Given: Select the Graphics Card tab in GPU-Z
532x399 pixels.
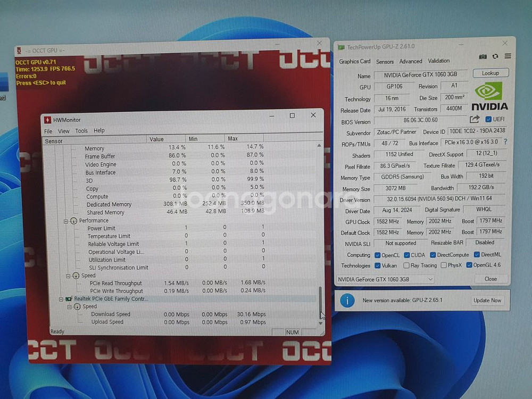Looking at the screenshot, I should 354,61.
